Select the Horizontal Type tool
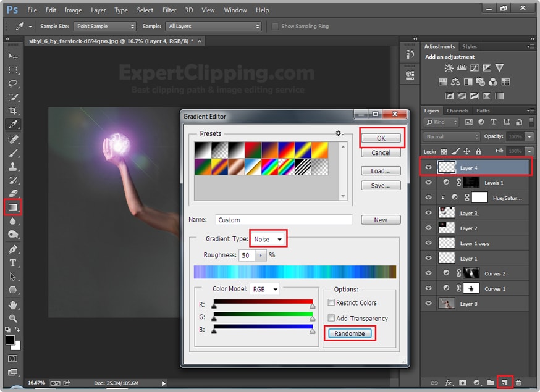This screenshot has height=392, width=540. tap(12, 262)
